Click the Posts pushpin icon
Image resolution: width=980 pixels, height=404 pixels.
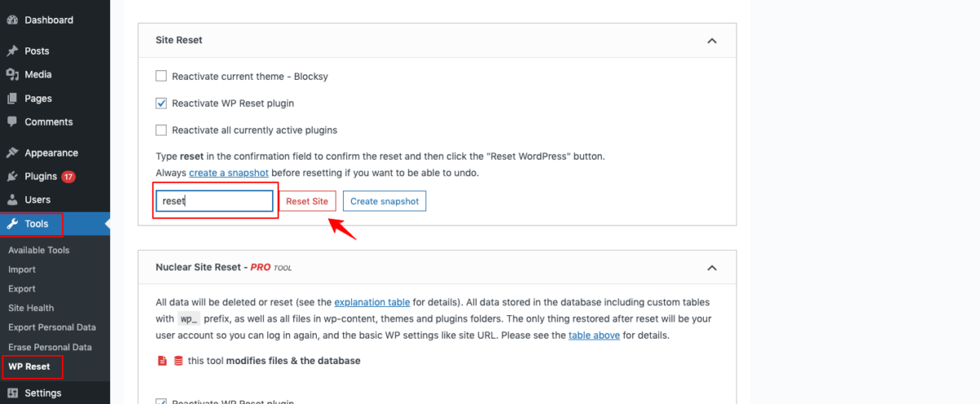coord(12,51)
